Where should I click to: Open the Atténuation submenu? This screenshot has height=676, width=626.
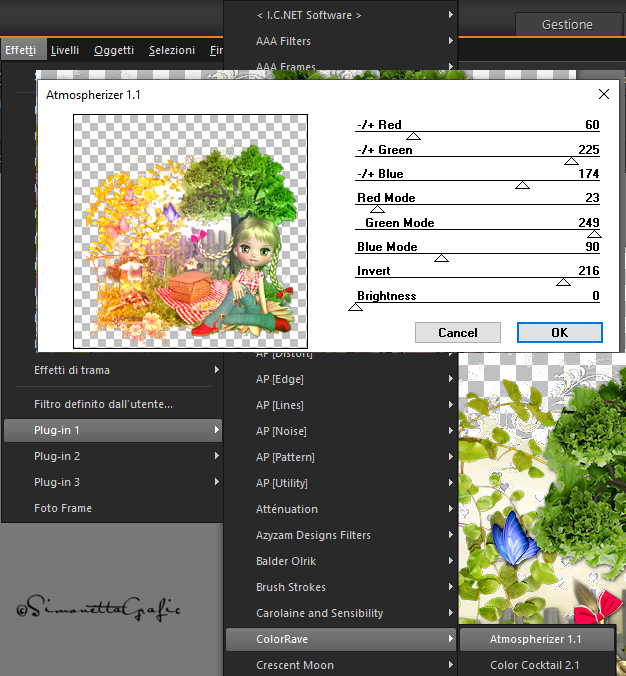click(x=341, y=509)
